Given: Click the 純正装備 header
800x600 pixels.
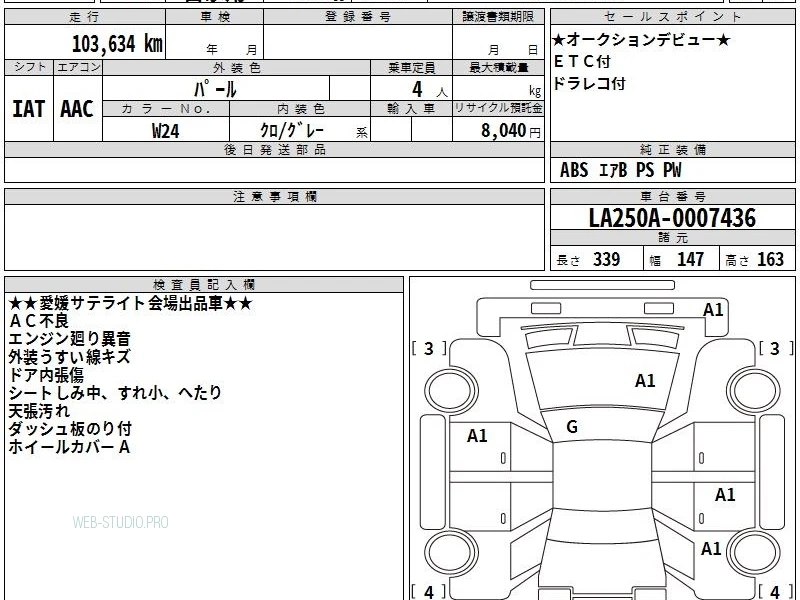Looking at the screenshot, I should 673,150.
